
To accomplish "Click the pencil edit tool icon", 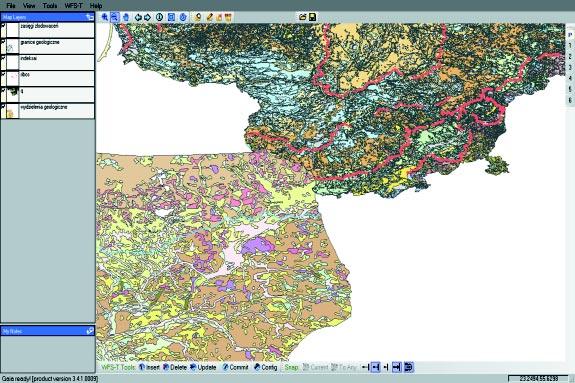I will [x=209, y=17].
